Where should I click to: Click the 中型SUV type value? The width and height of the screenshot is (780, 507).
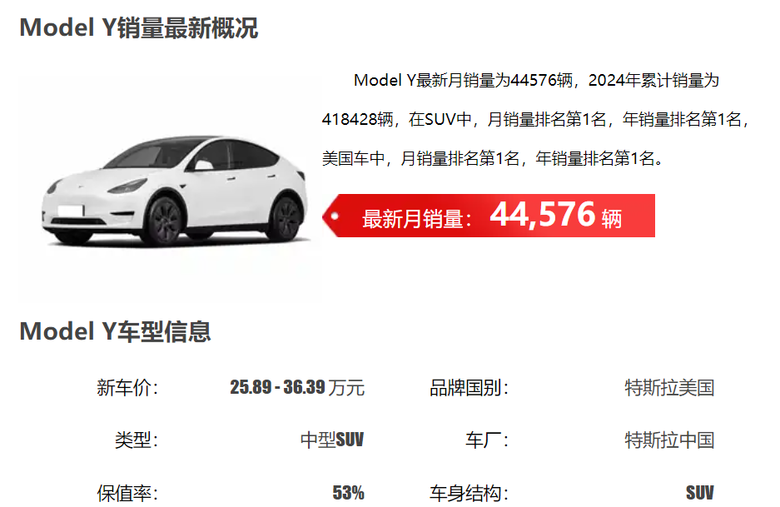pyautogui.click(x=332, y=440)
